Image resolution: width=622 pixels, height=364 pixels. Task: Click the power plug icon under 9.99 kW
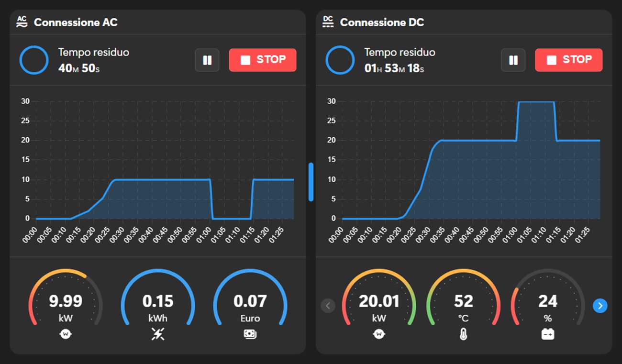(66, 334)
